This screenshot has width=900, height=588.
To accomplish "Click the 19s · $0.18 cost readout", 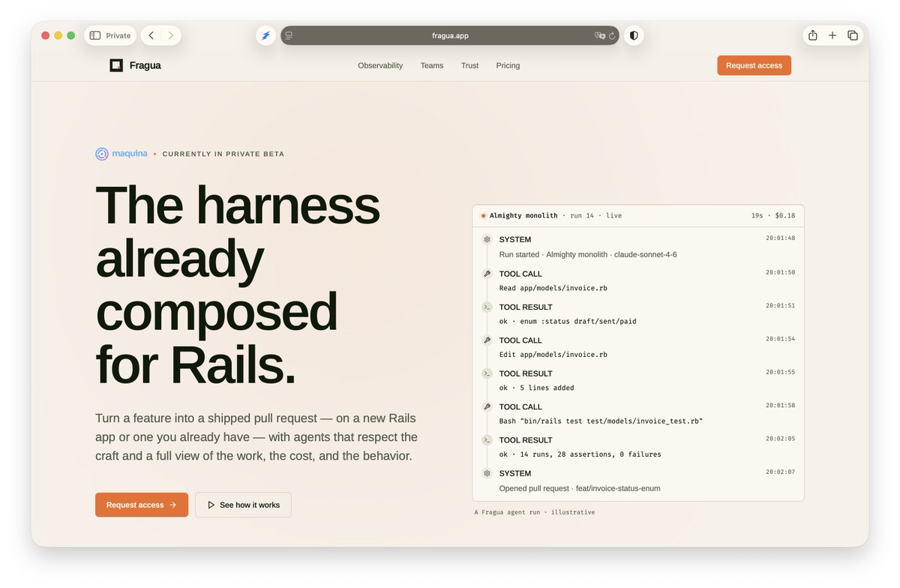I will [x=773, y=216].
